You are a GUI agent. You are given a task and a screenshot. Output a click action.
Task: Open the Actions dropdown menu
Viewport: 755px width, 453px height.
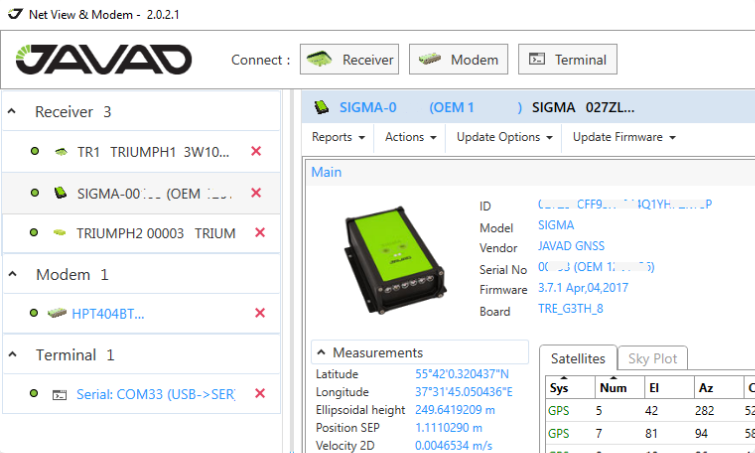[411, 137]
